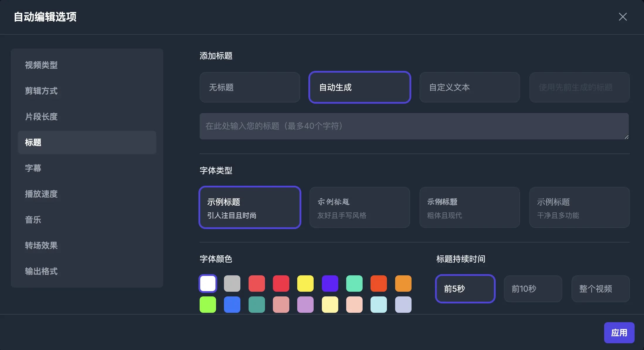This screenshot has height=350, width=644.
Task: Open the 视频类型 settings section
Action: click(42, 65)
